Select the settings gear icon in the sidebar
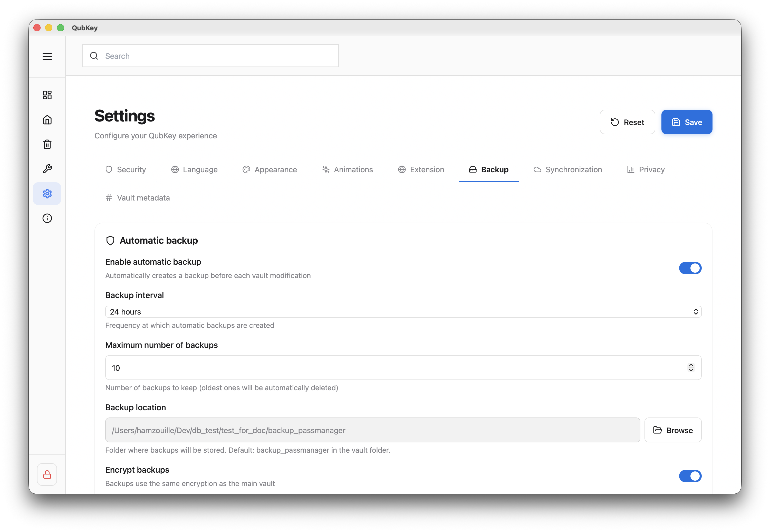Screen dimensions: 770x532 click(x=47, y=194)
